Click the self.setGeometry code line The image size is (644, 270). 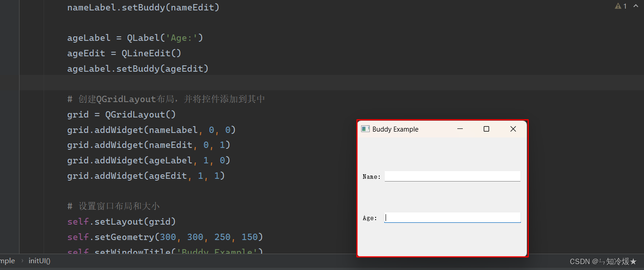[x=165, y=237]
